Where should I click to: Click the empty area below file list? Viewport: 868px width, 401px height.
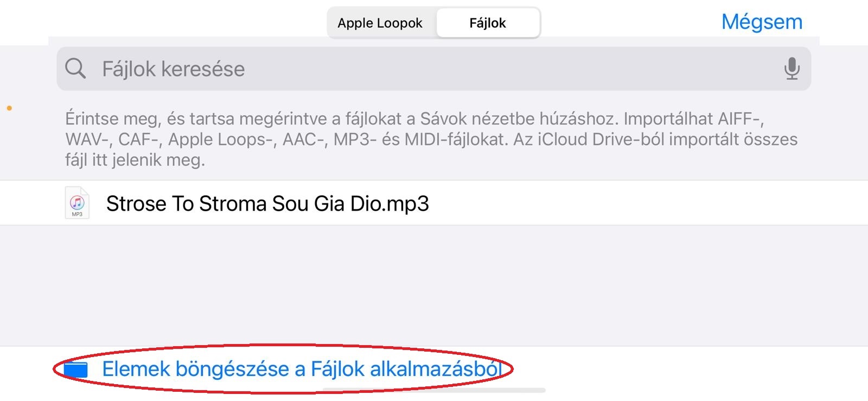click(x=434, y=285)
